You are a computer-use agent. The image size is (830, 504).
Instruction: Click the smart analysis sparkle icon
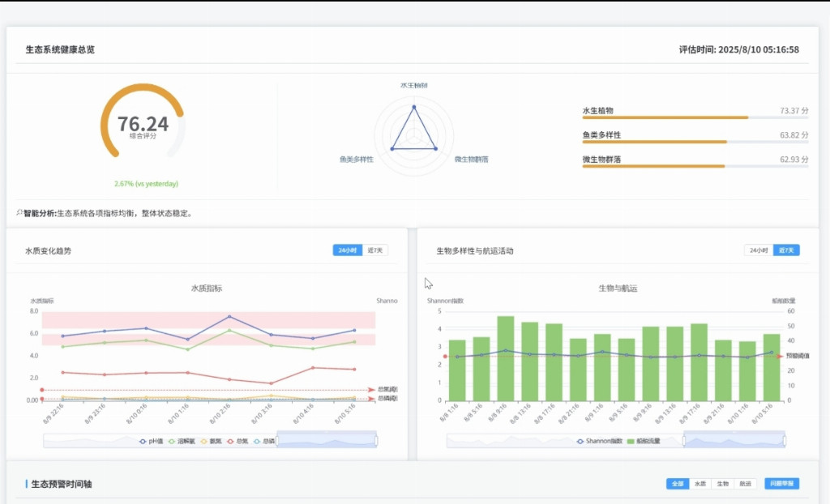pyautogui.click(x=19, y=212)
